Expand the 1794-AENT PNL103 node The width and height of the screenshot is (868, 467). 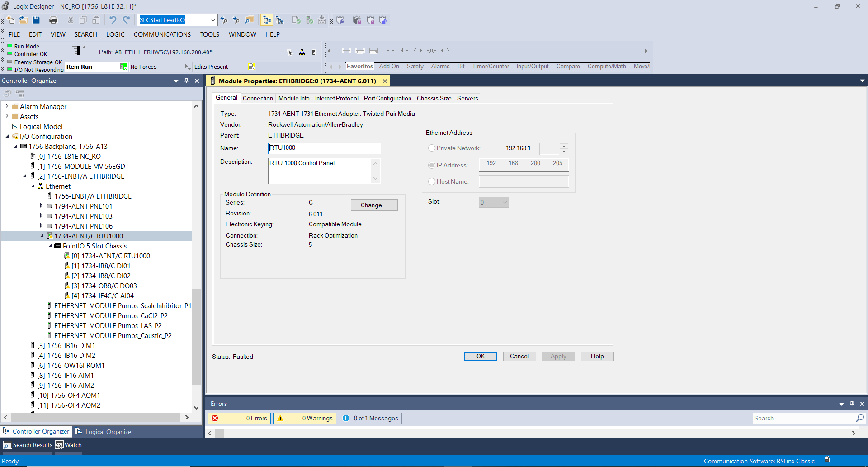pos(41,216)
